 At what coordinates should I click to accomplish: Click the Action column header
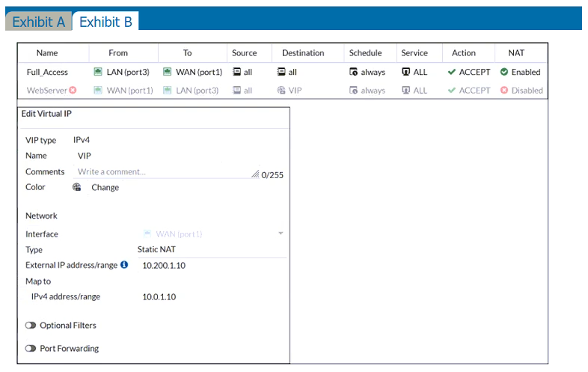464,53
